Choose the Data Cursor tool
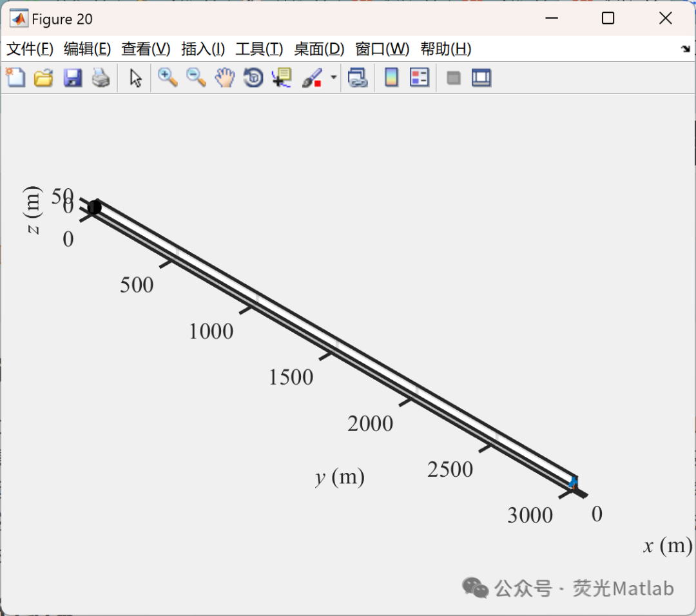 282,78
